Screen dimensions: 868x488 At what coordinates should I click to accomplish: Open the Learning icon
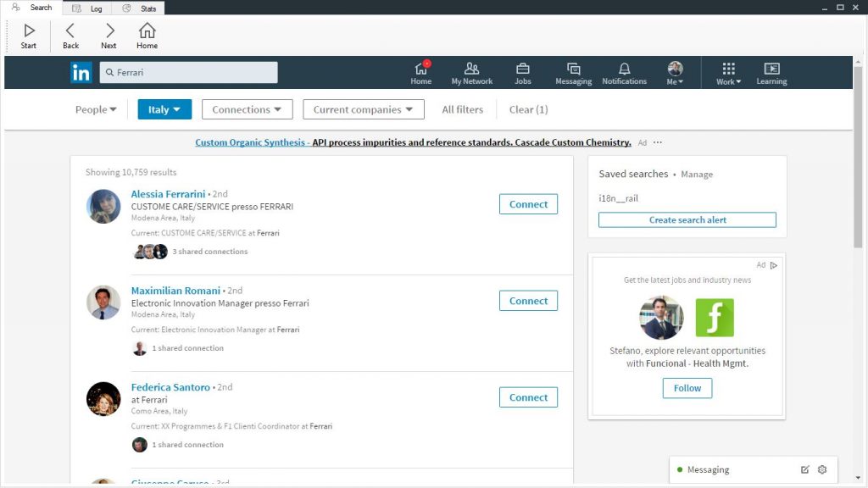point(771,69)
